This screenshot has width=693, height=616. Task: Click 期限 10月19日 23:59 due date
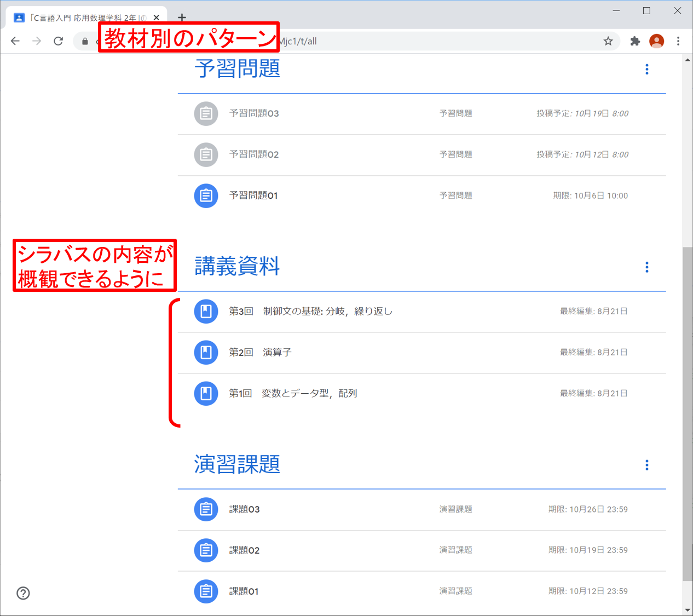[588, 550]
